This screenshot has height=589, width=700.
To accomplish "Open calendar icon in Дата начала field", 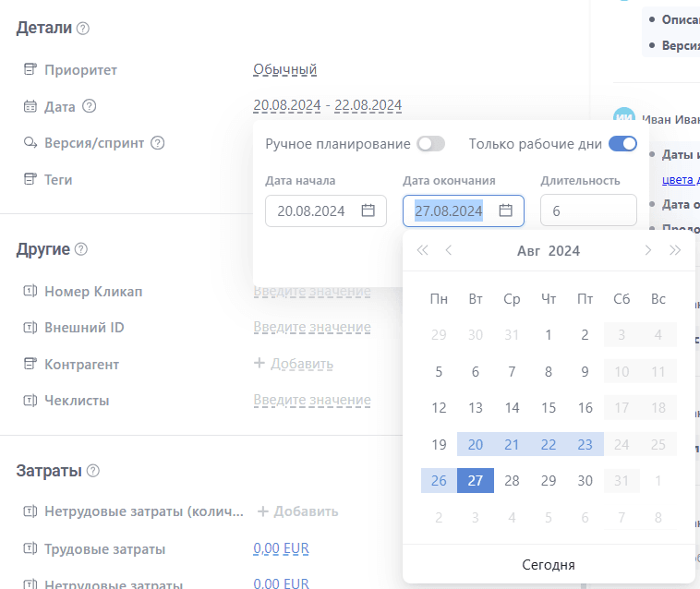I will tap(368, 210).
